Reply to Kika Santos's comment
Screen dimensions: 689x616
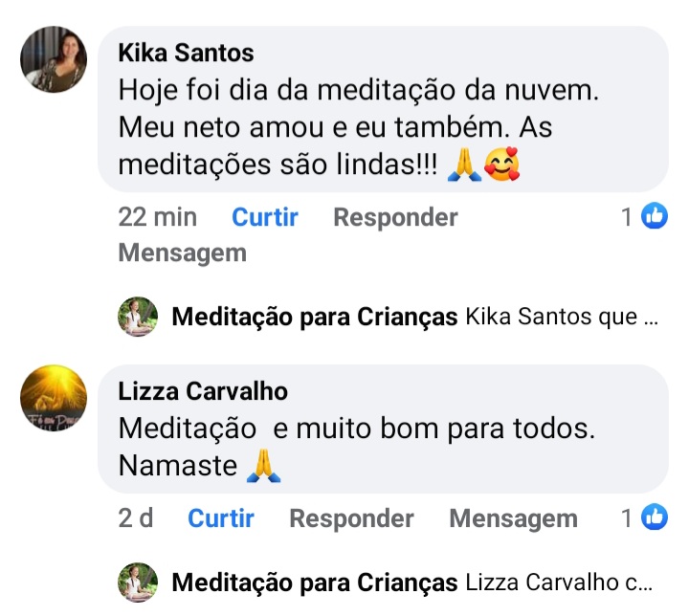pos(395,218)
